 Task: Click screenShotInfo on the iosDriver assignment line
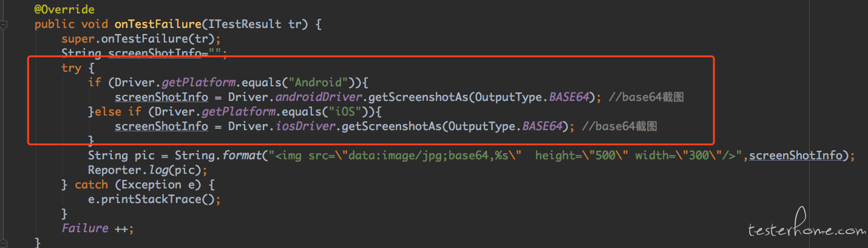[161, 126]
